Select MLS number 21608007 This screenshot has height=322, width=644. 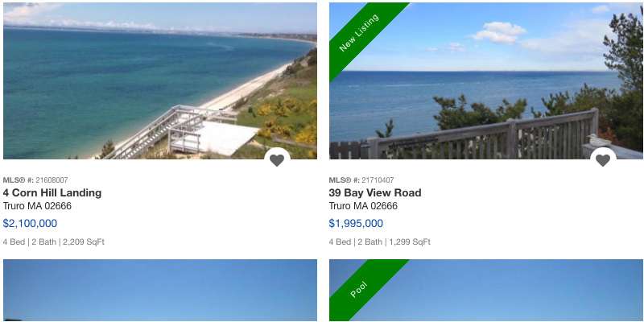(52, 180)
